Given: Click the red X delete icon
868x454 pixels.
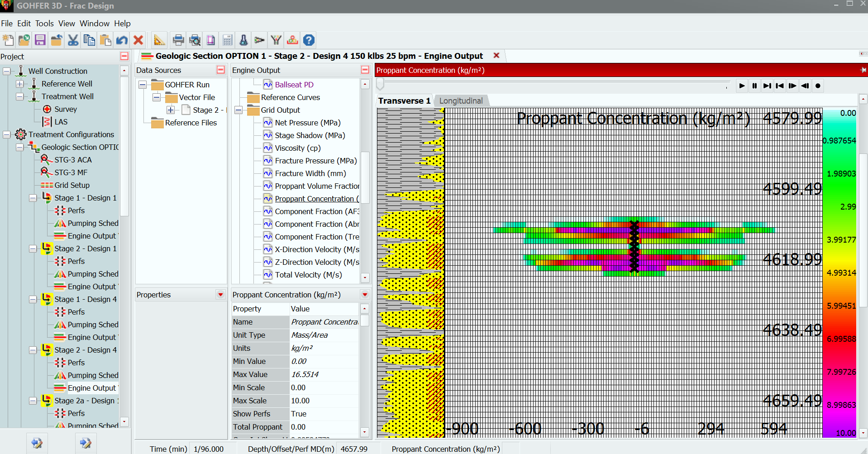Looking at the screenshot, I should [x=138, y=40].
